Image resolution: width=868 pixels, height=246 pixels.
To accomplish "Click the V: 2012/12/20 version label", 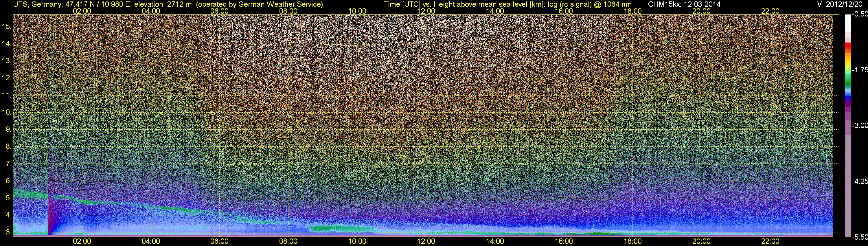I will pos(841,4).
